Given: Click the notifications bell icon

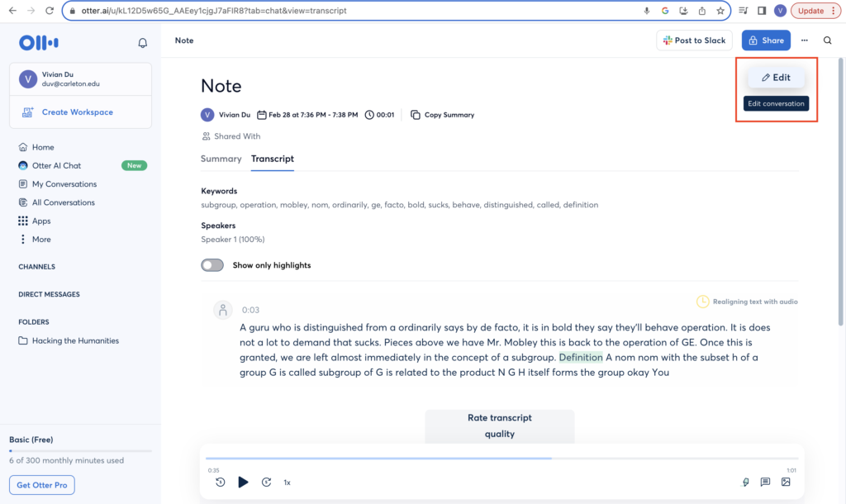Looking at the screenshot, I should pyautogui.click(x=142, y=43).
